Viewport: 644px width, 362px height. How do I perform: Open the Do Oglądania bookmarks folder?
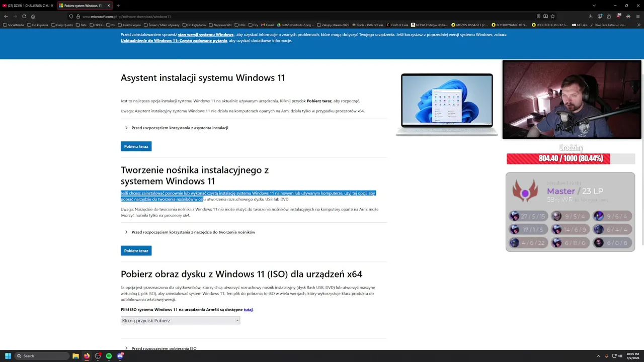click(x=194, y=25)
